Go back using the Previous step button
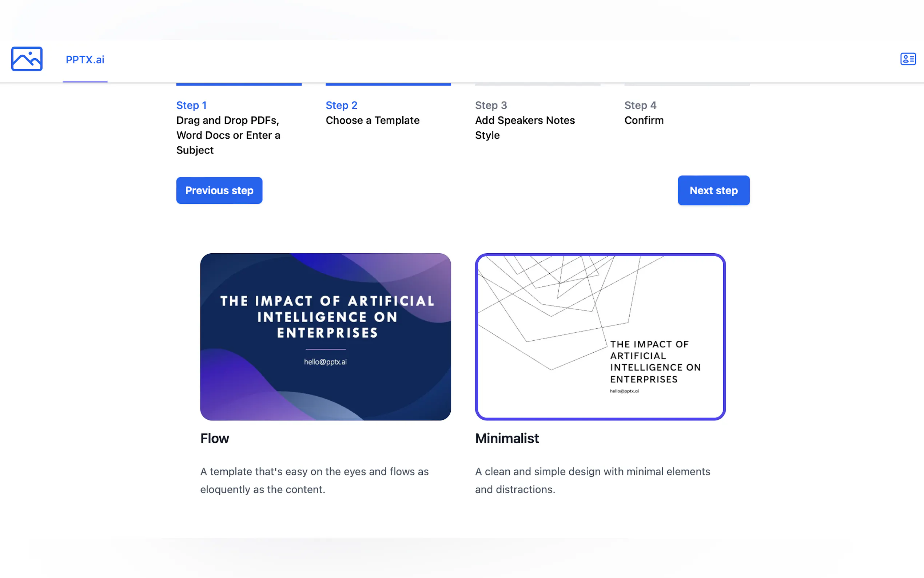This screenshot has width=924, height=578. tap(219, 190)
